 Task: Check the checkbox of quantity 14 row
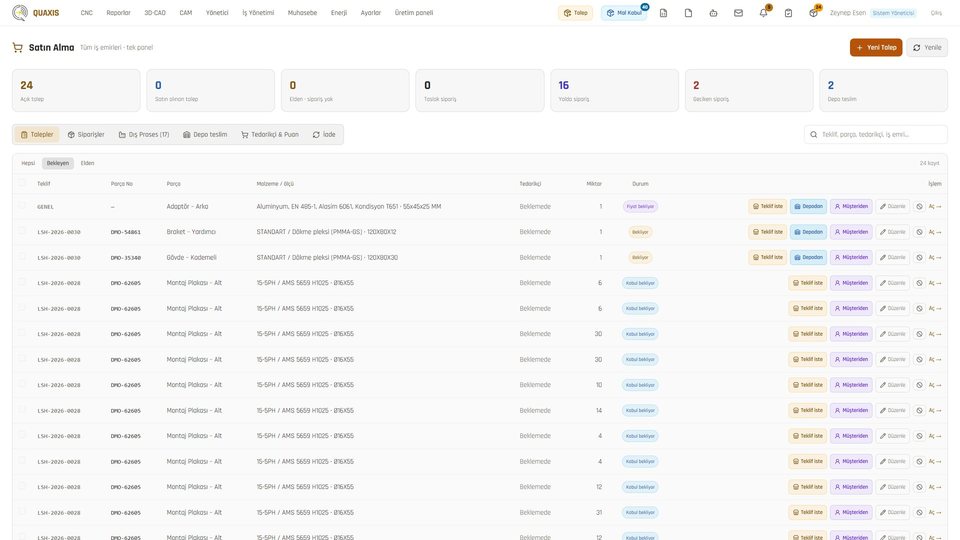[x=23, y=410]
